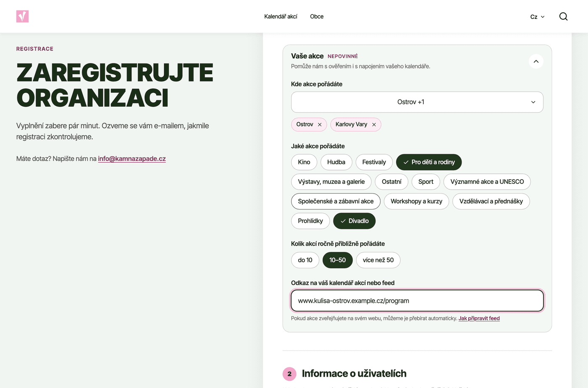Open the Jak připravit feed link
The width and height of the screenshot is (588, 388).
tap(479, 318)
